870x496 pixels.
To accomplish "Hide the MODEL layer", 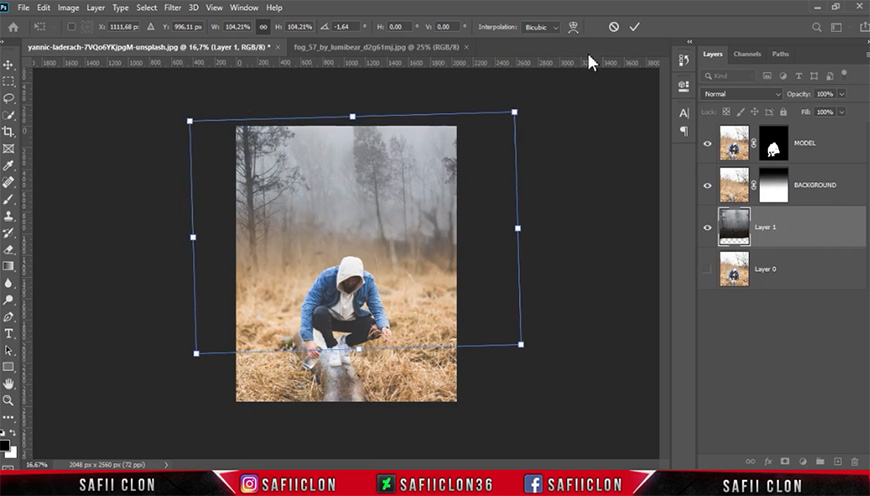I will pos(707,143).
